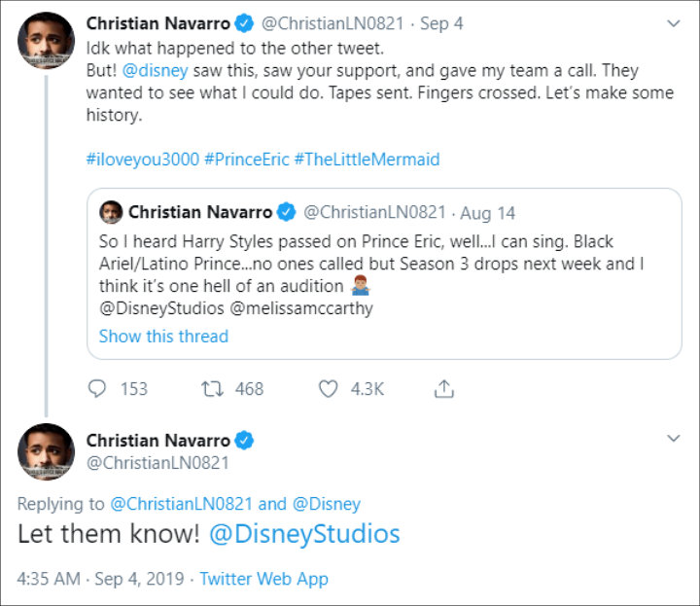Click the Twitter Web App source link
This screenshot has height=606, width=700.
tap(263, 579)
